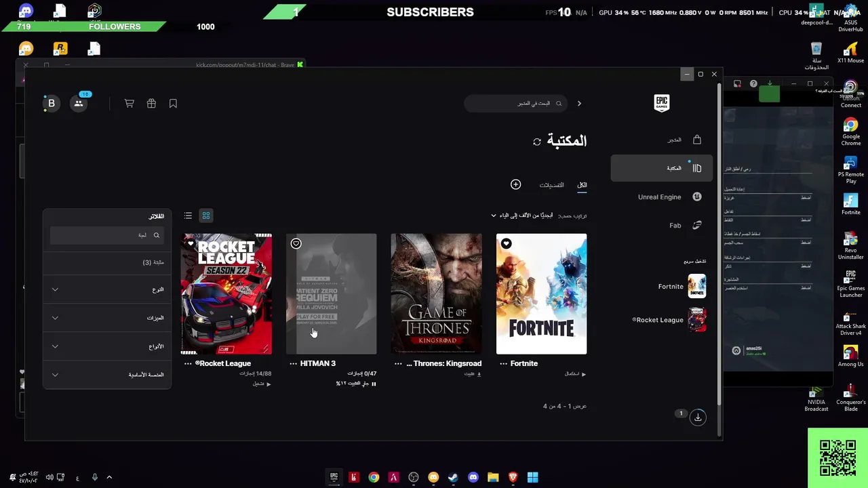
Task: Open the shopping cart icon
Action: coord(129,104)
